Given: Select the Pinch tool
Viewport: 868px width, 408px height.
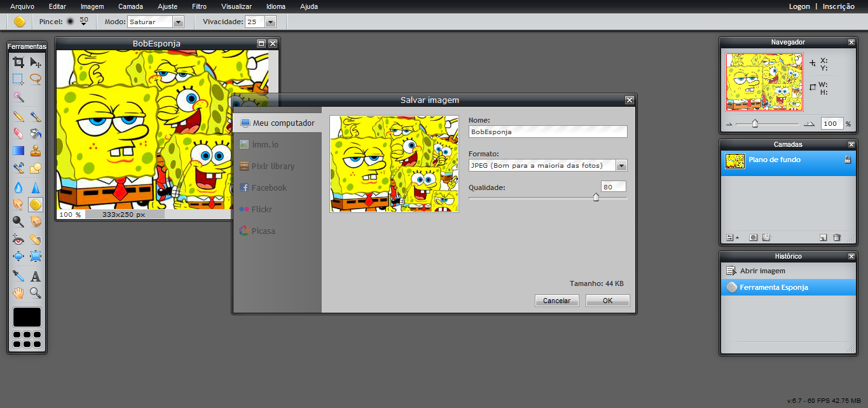Looking at the screenshot, I should coord(36,257).
